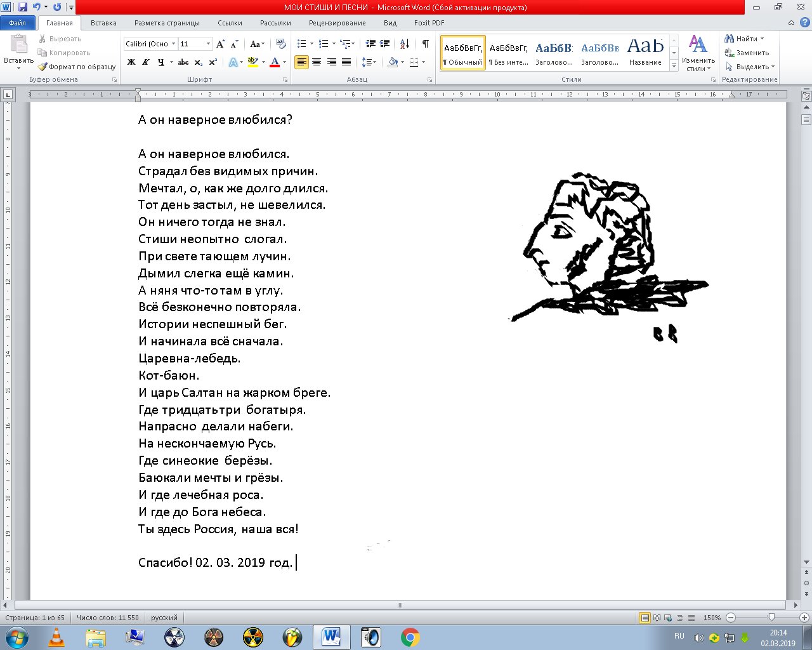The height and width of the screenshot is (650, 812).
Task: Click the Replace (Заменить) icon
Action: [730, 53]
